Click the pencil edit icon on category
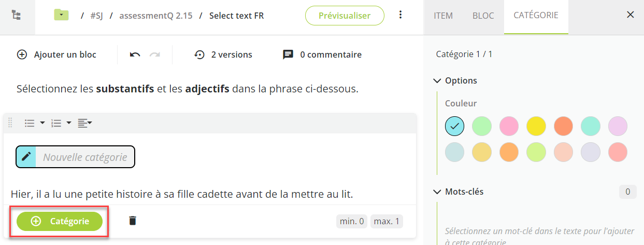 pyautogui.click(x=26, y=157)
